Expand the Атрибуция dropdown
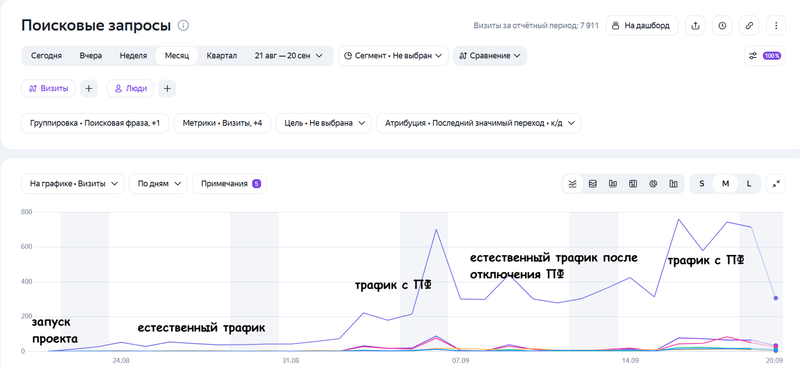Viewport: 800px width, 366px height. click(479, 123)
